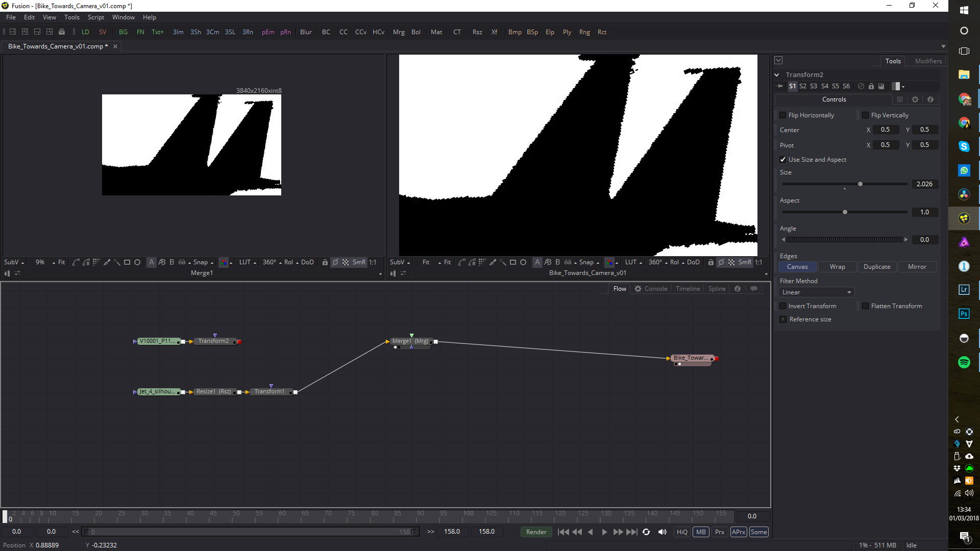
Task: Add a Background node with BG
Action: [123, 32]
